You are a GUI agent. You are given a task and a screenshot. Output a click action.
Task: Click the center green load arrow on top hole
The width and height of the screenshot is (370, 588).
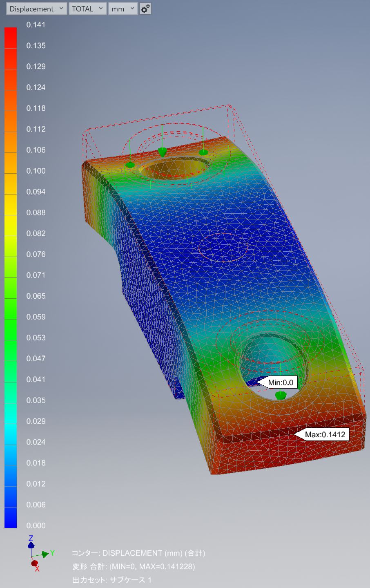click(x=163, y=152)
